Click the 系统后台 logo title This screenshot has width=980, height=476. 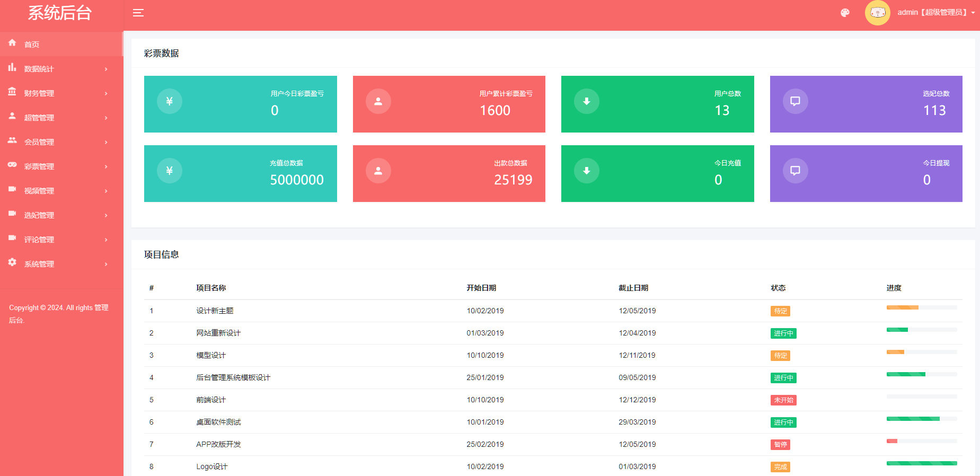click(60, 13)
